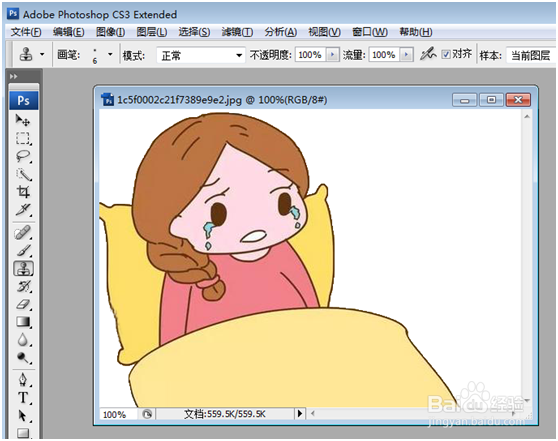Open the 帮助(H) menu

(416, 32)
